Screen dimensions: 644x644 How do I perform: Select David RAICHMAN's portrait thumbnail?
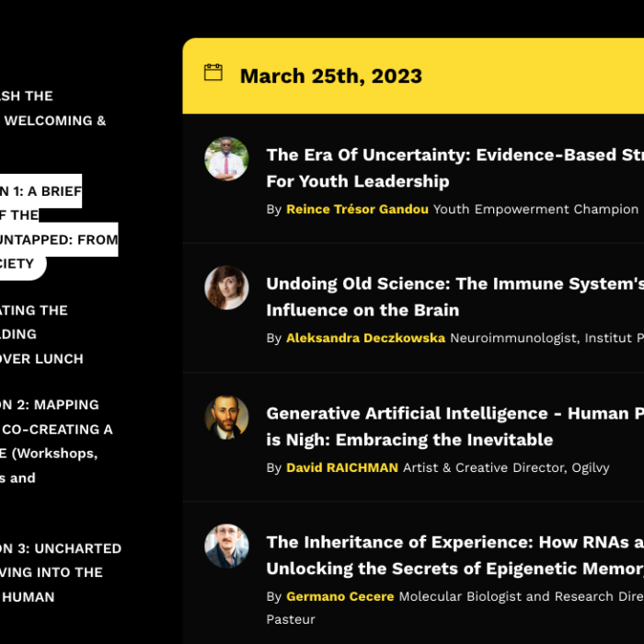click(x=226, y=418)
